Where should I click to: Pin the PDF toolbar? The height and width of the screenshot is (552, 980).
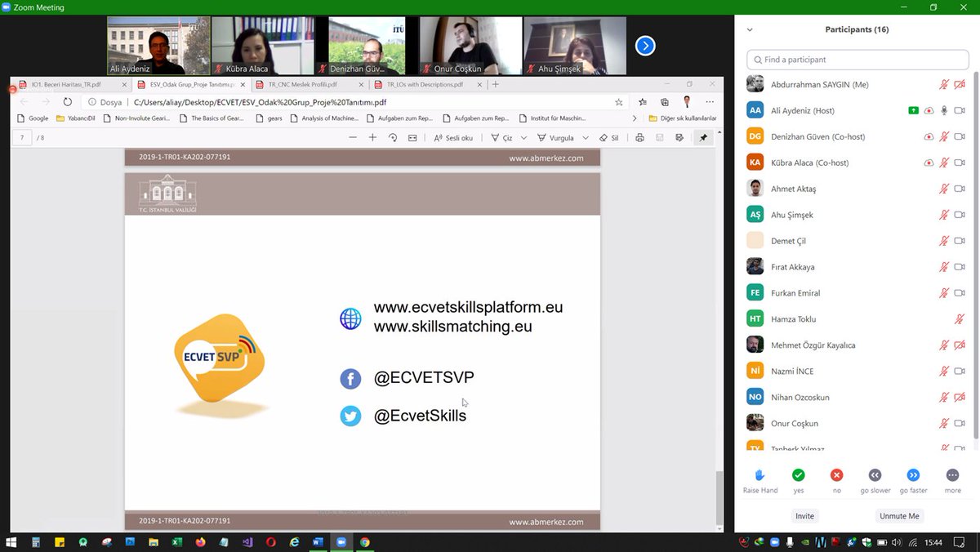click(703, 138)
